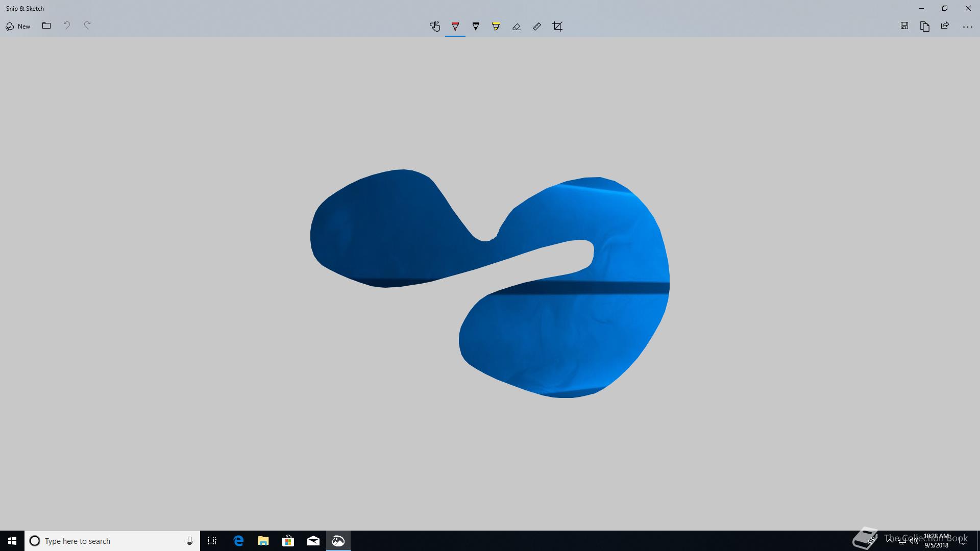980x551 pixels.
Task: Start a New snip
Action: (18, 27)
